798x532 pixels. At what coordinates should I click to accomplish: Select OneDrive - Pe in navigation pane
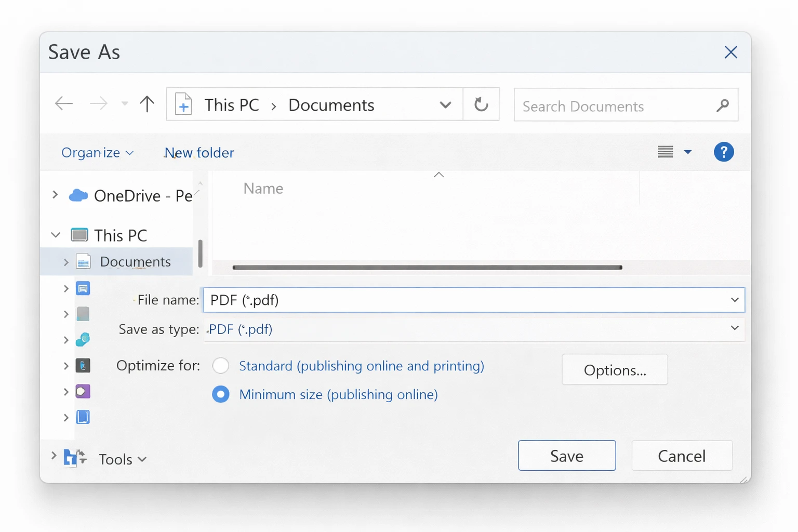(143, 196)
